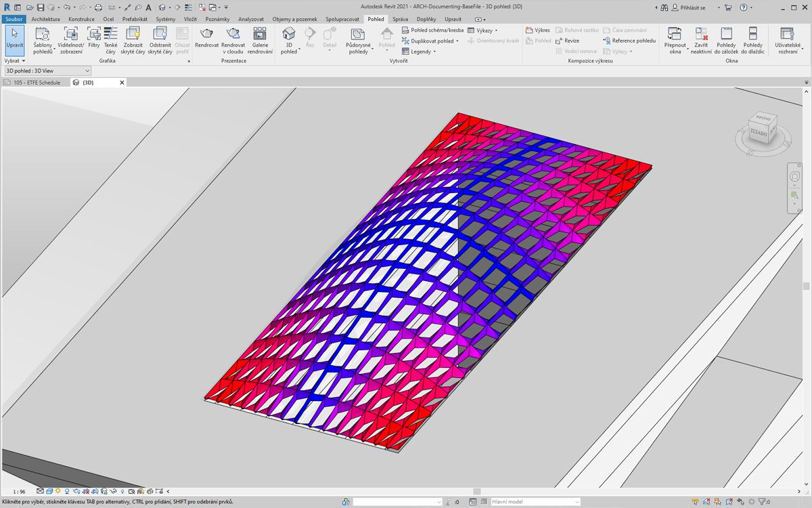Click Zobrazit skryté čáry tool
This screenshot has height=508, width=812.
tap(133, 41)
